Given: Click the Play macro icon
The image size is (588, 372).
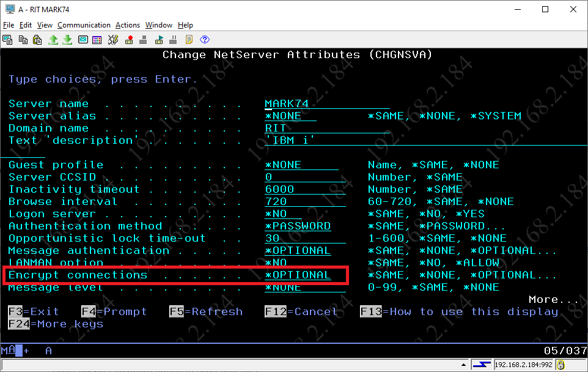Looking at the screenshot, I should [159, 40].
